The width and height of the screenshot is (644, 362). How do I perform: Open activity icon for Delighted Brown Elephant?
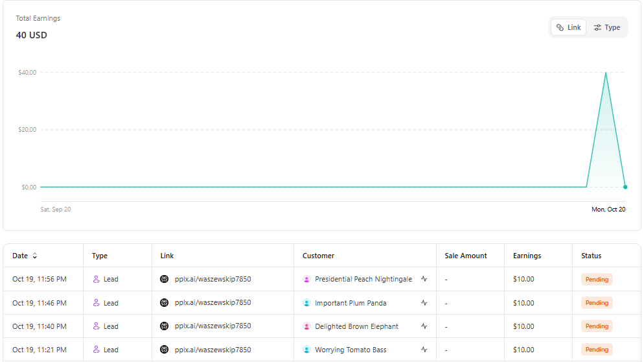coord(424,326)
